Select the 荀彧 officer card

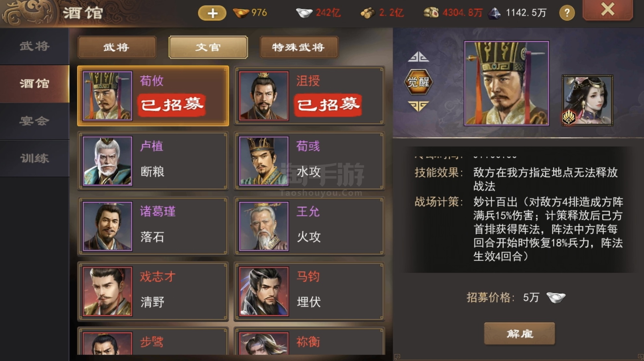tap(309, 161)
